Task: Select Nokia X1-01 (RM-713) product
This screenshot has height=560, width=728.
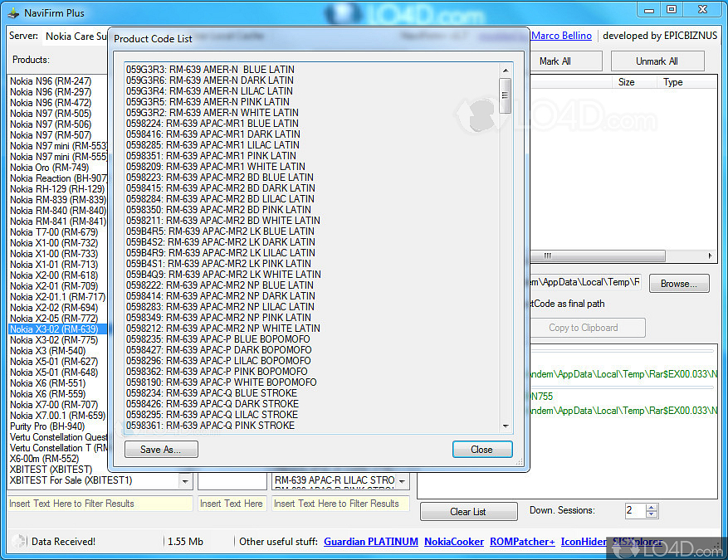Action: (54, 265)
